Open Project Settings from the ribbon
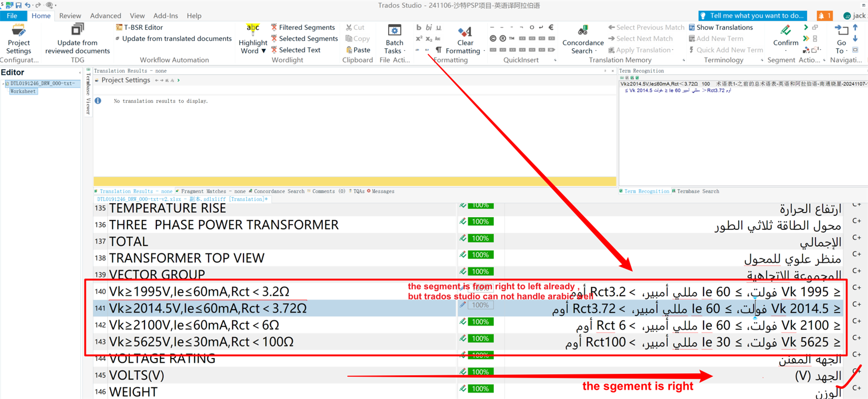 (18, 39)
